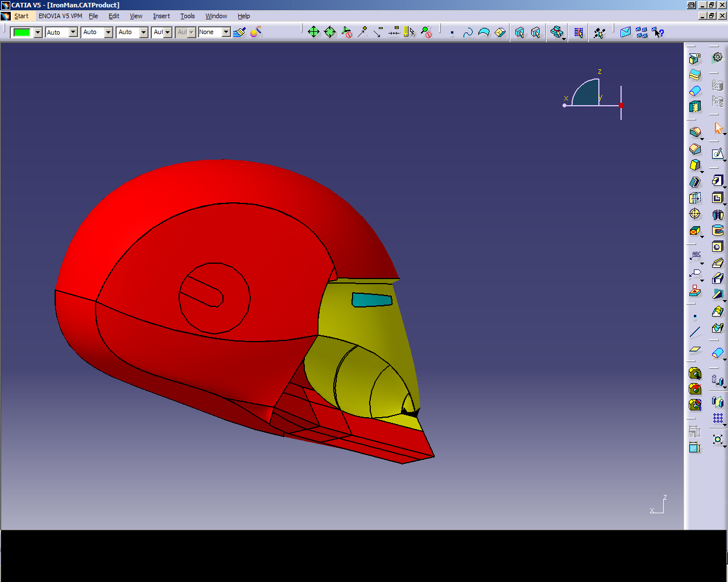
Task: Click the compass red handle in viewport
Action: pyautogui.click(x=621, y=105)
